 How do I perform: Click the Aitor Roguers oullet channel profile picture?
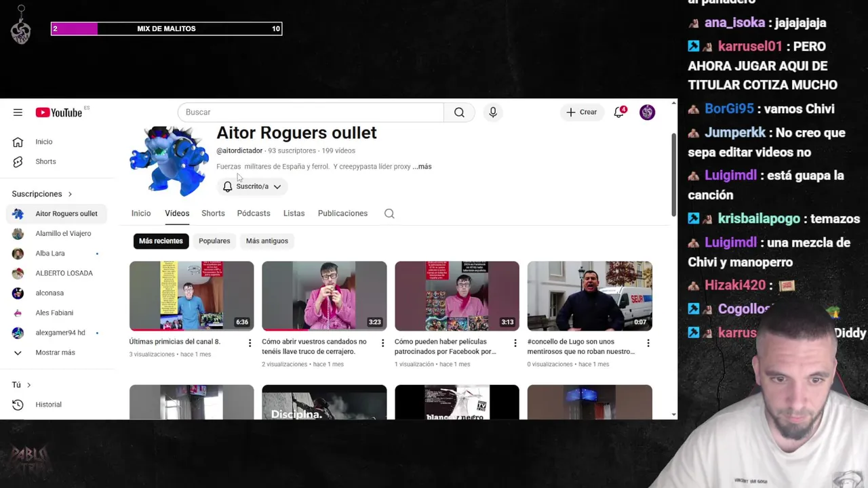(169, 161)
